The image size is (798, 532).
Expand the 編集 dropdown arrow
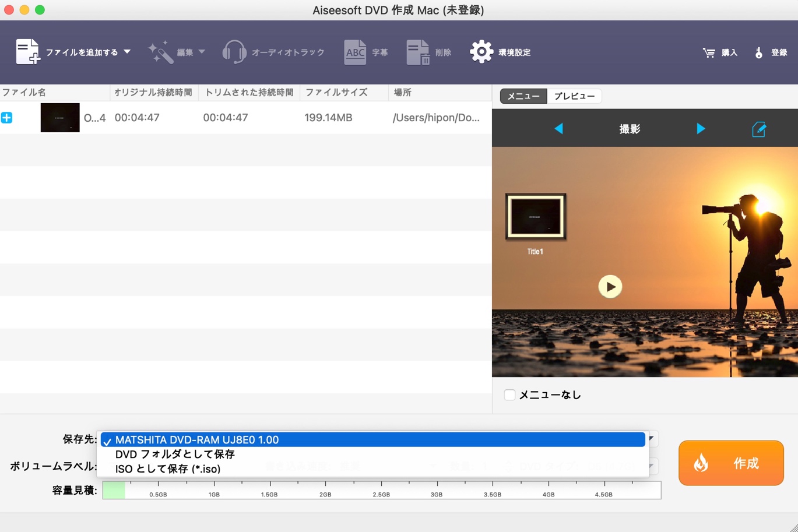[x=202, y=52]
